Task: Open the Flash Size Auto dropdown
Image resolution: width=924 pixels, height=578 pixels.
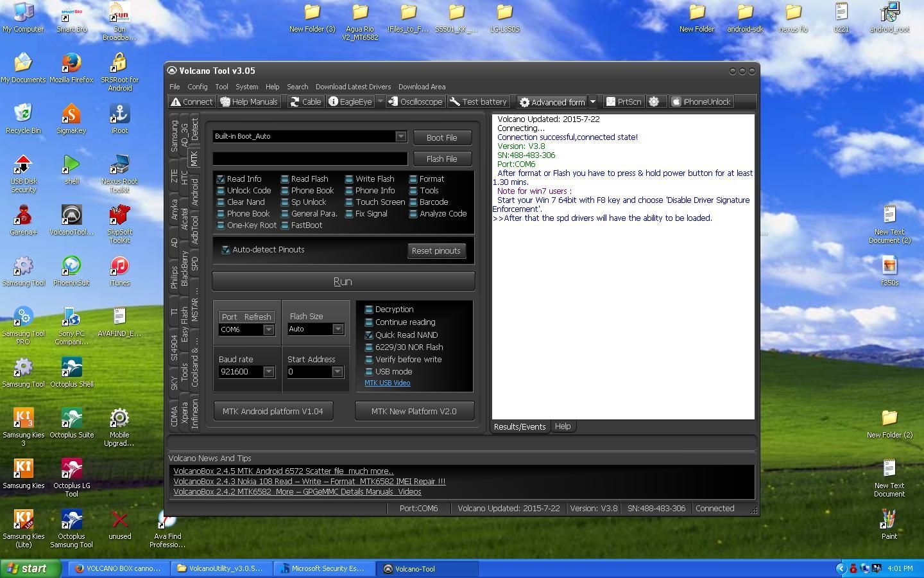Action: click(x=338, y=329)
